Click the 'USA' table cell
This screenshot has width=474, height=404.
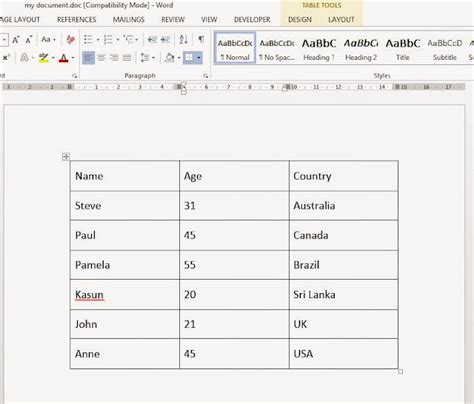[344, 354]
